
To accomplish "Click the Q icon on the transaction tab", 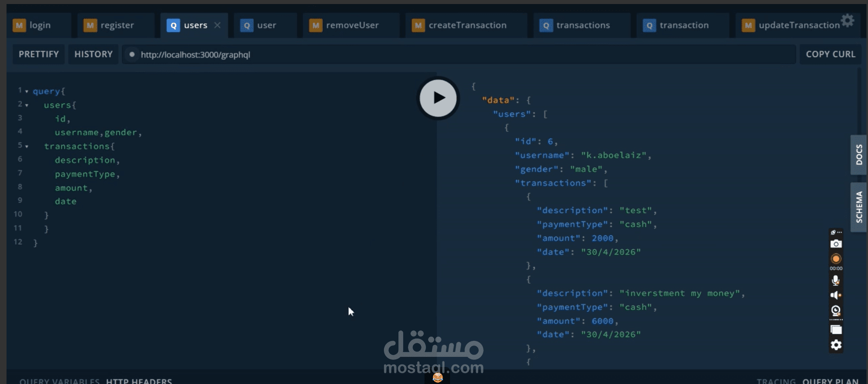I will [649, 25].
